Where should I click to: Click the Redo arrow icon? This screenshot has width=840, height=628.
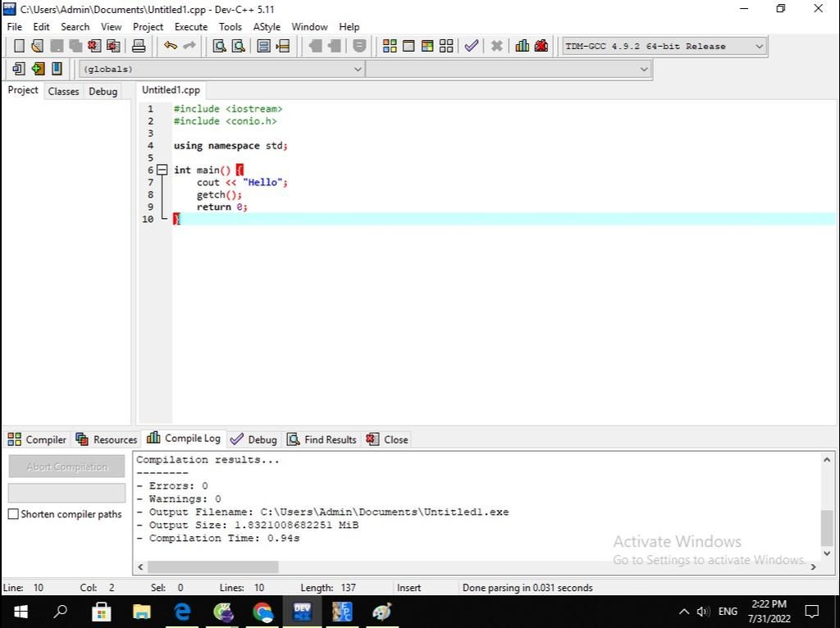(189, 46)
